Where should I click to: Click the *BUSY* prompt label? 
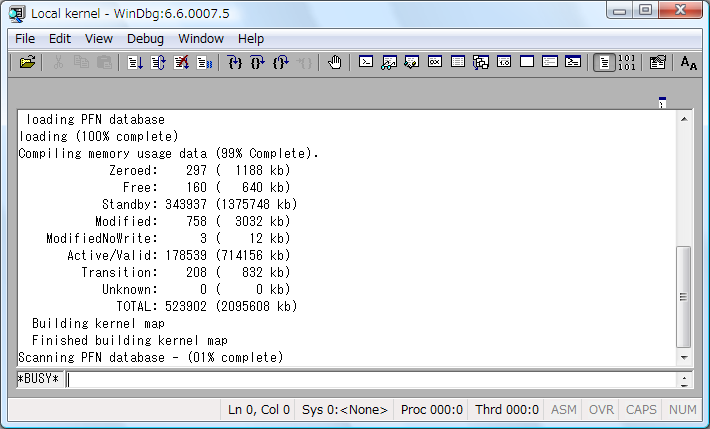point(38,379)
